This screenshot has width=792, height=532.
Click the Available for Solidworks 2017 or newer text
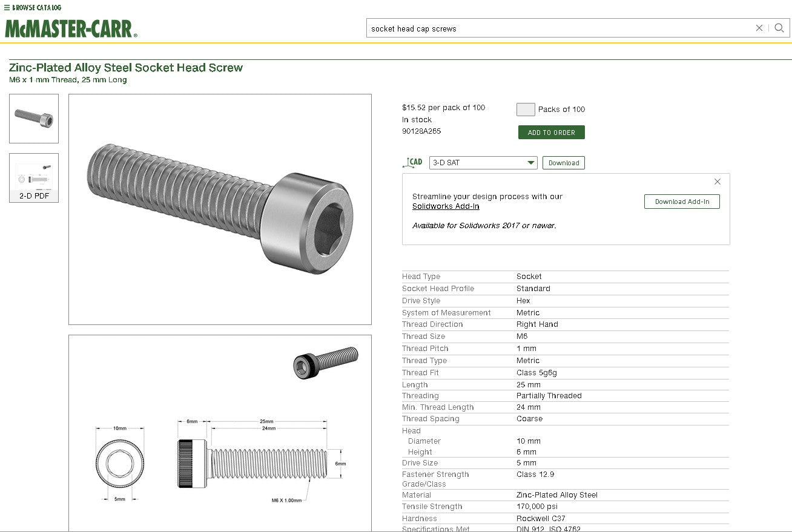coord(484,226)
